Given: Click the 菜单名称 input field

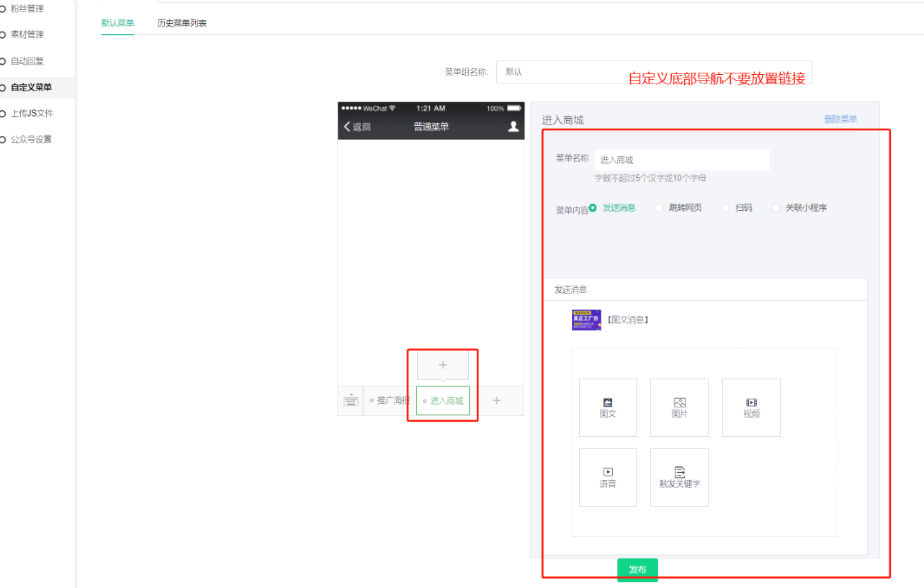Looking at the screenshot, I should coord(681,160).
